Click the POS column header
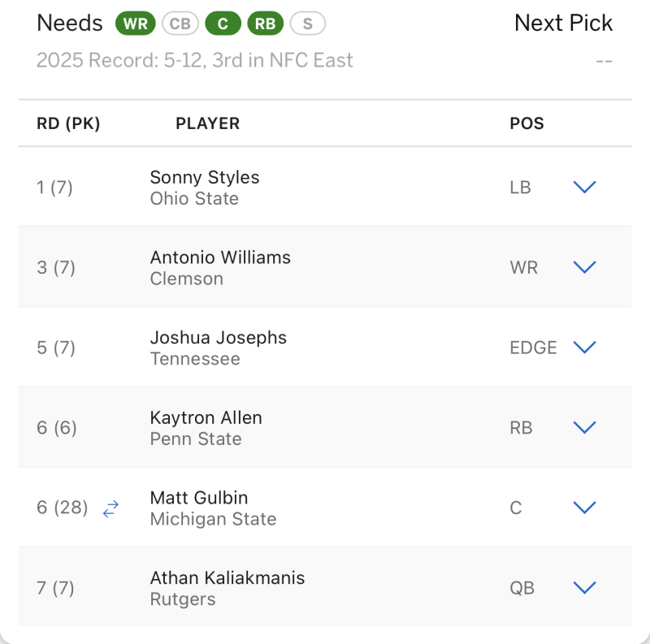Image resolution: width=650 pixels, height=644 pixels. click(526, 123)
